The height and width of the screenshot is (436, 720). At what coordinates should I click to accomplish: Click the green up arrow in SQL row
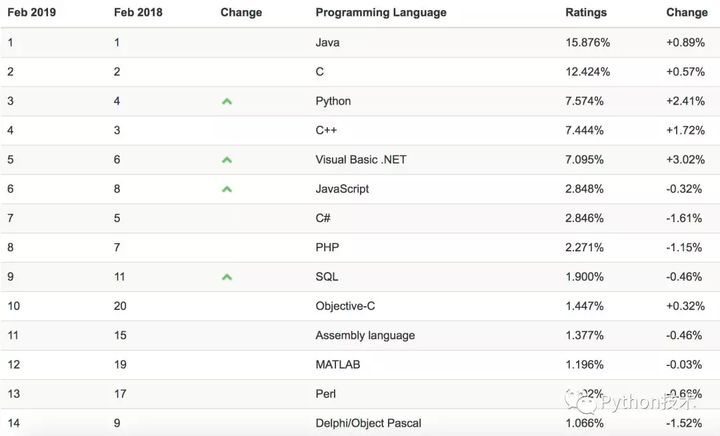pyautogui.click(x=227, y=277)
